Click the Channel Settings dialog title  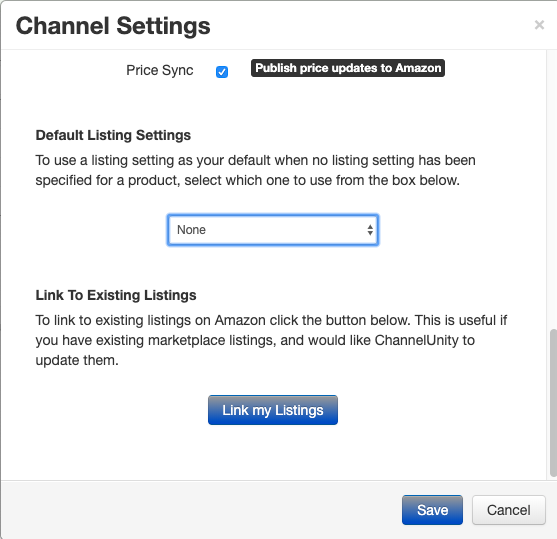(x=113, y=26)
